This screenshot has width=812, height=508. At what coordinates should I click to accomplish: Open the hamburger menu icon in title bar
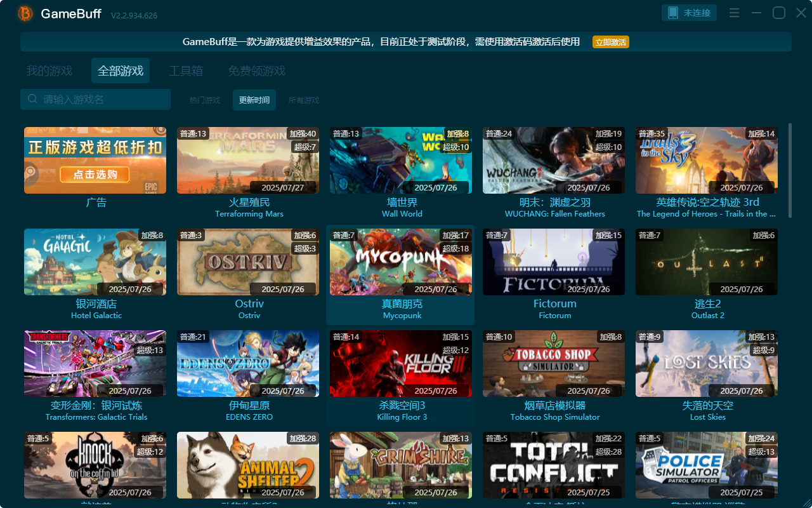click(x=734, y=13)
